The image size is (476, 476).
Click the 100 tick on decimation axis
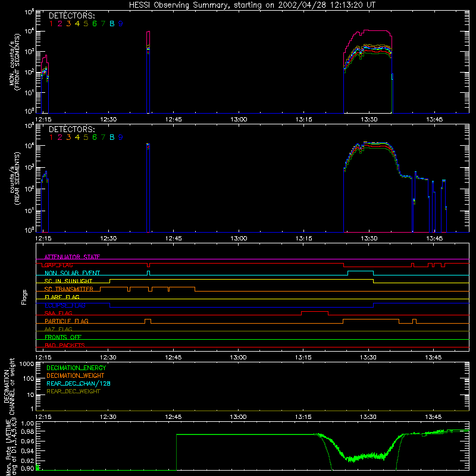point(29,378)
